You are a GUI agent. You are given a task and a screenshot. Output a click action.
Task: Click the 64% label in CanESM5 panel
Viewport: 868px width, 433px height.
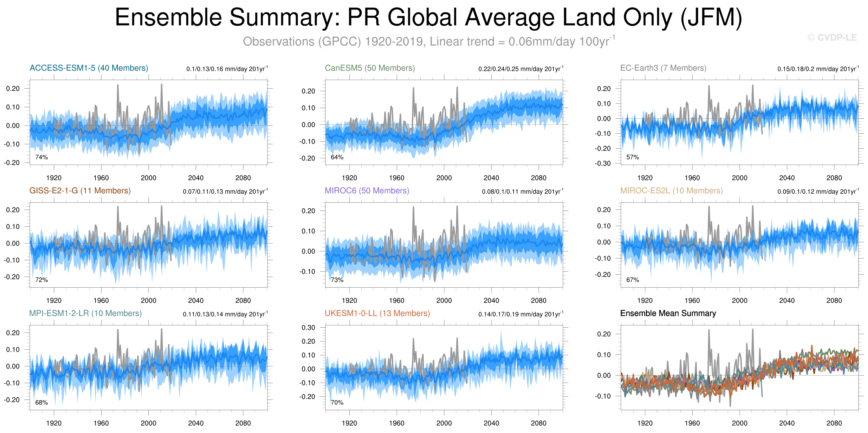click(337, 157)
